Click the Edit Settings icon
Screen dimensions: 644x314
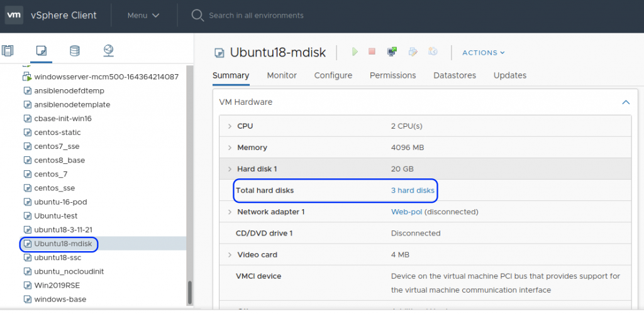pos(413,52)
